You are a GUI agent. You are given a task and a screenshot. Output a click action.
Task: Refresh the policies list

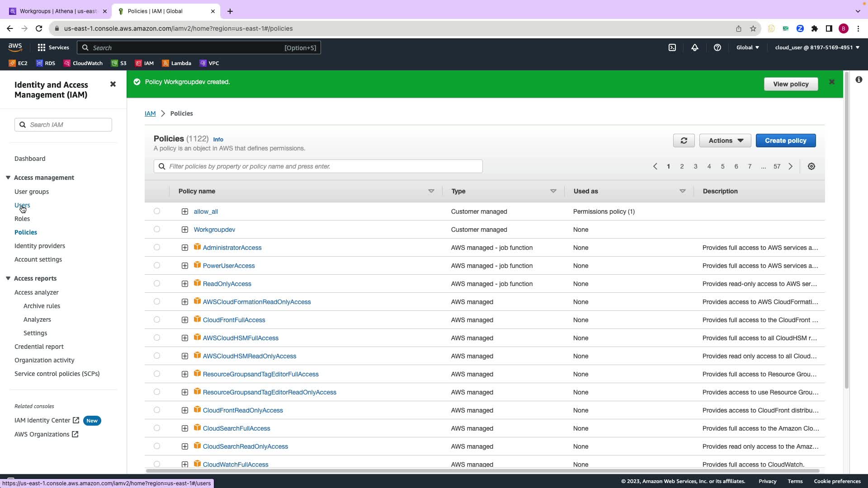point(684,141)
